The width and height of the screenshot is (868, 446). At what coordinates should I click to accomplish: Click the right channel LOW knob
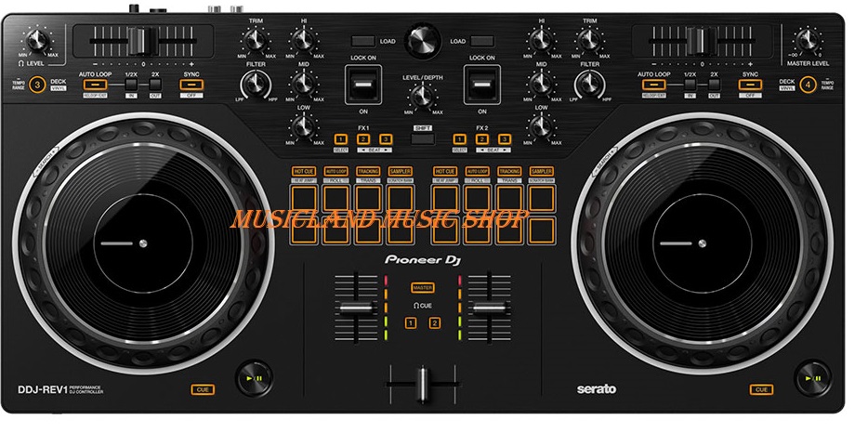pos(541,126)
